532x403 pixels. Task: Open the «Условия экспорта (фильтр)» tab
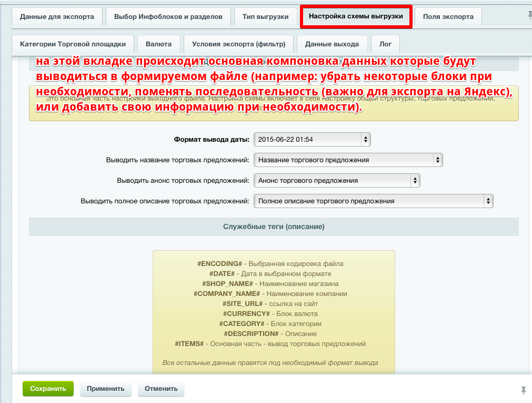tap(238, 44)
